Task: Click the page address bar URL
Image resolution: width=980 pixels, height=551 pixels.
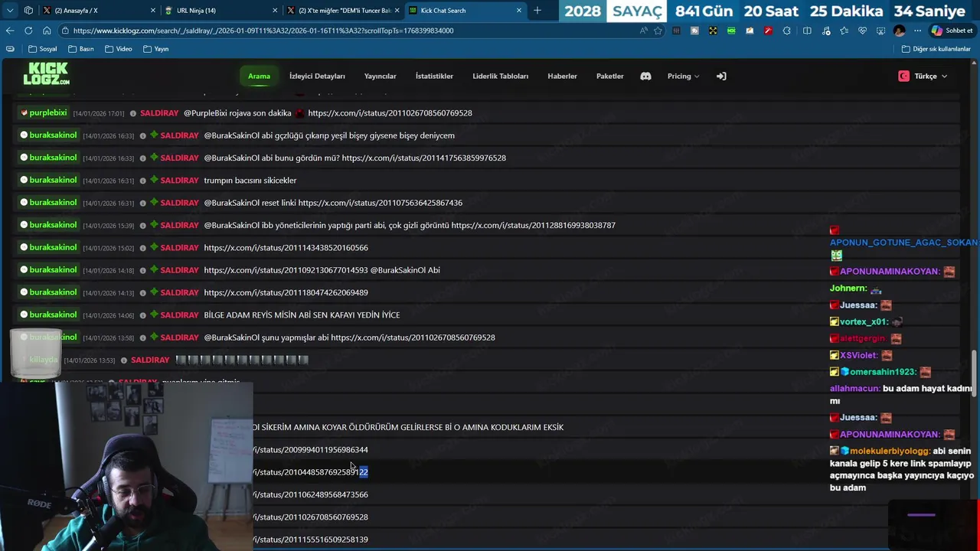Action: coord(263,31)
